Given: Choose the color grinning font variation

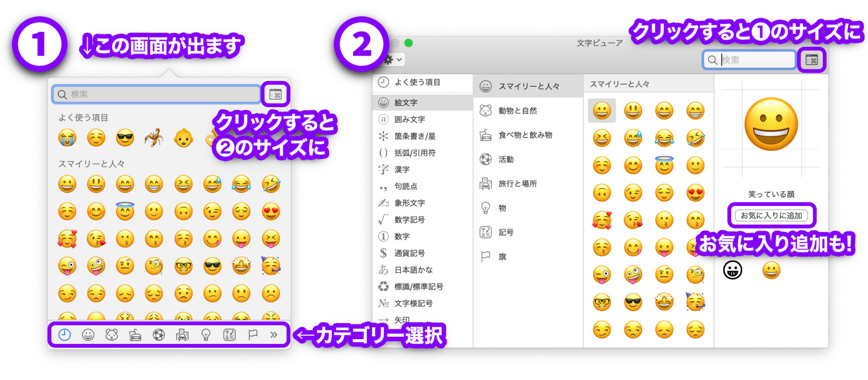Looking at the screenshot, I should tap(771, 270).
